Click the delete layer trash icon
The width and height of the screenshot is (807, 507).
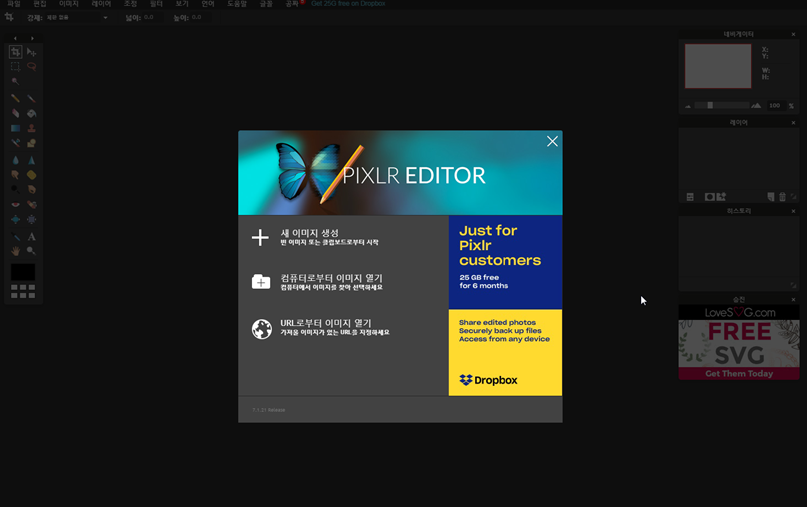[782, 197]
